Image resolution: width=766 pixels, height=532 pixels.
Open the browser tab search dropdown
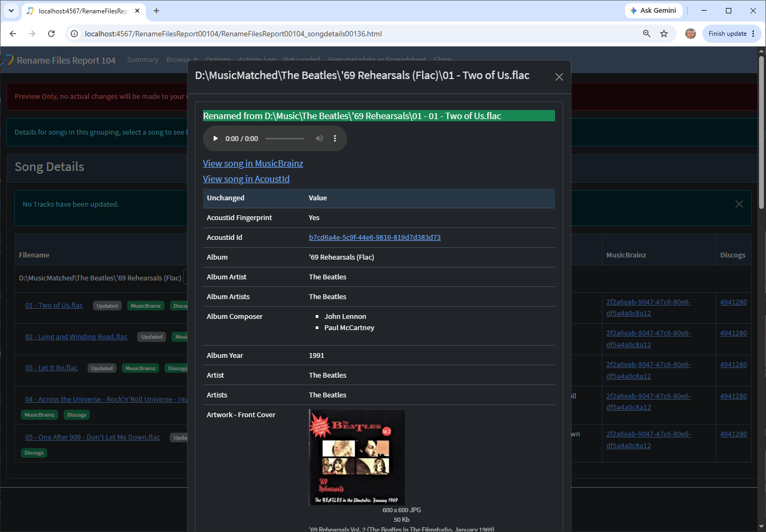(x=11, y=11)
